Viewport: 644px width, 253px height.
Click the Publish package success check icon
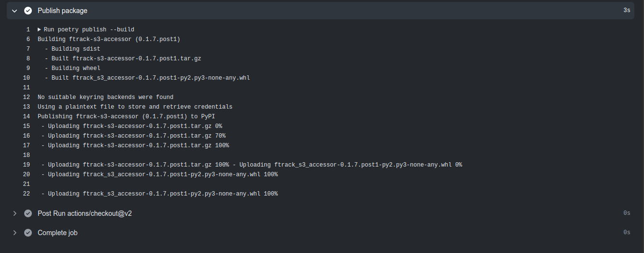tap(28, 11)
